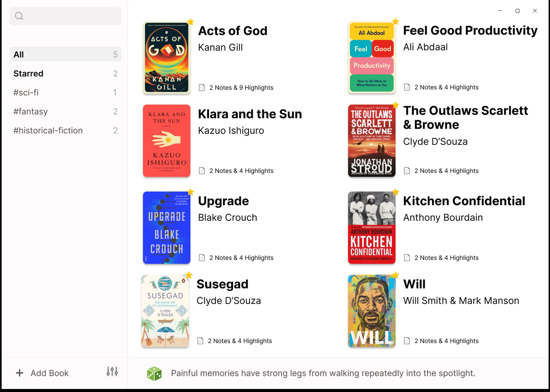Toggle the star on Acts of God

point(191,22)
